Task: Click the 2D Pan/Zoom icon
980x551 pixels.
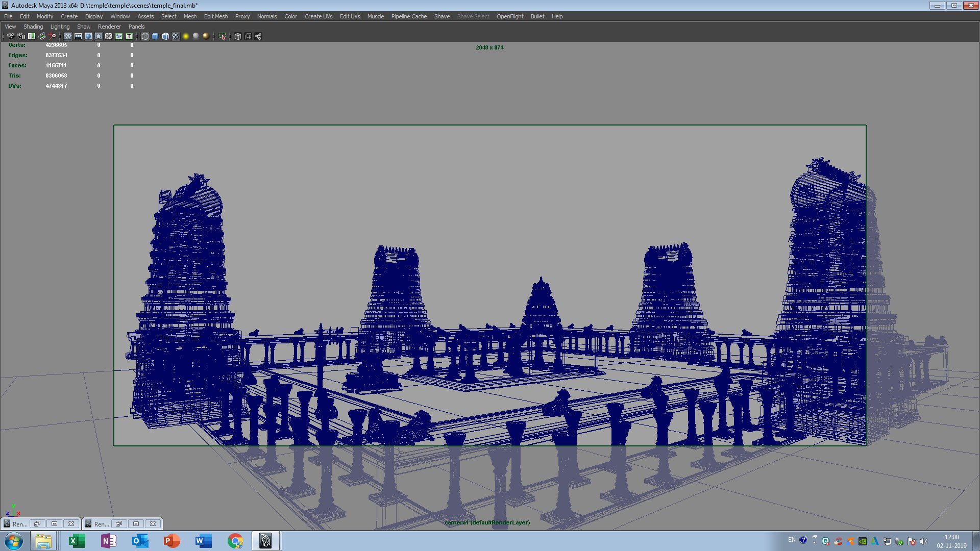Action: point(52,36)
